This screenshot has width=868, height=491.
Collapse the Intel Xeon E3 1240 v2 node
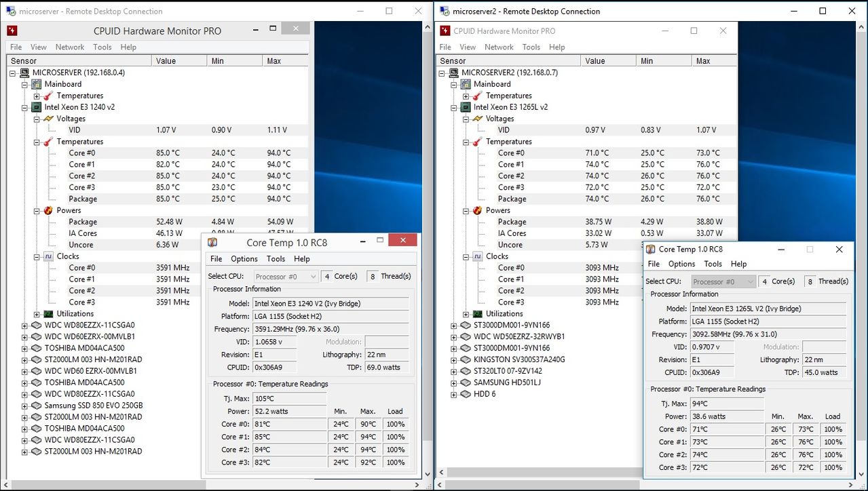(x=25, y=107)
